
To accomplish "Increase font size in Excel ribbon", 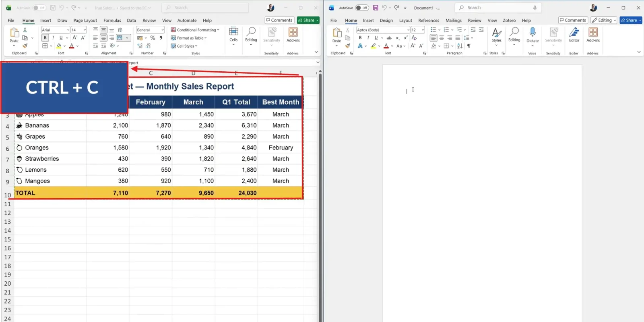I will pos(75,38).
